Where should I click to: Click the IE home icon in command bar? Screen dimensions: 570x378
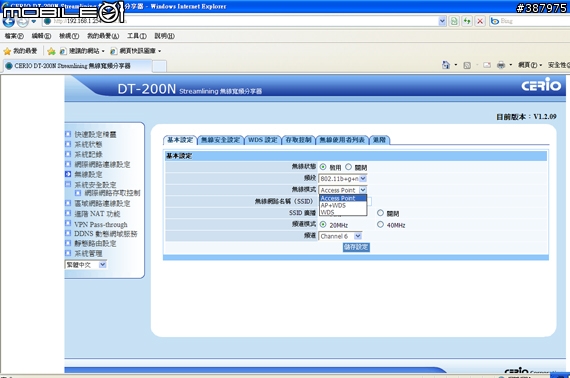(x=446, y=65)
